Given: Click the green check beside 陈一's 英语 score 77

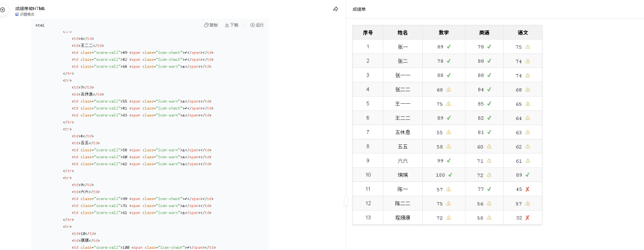Looking at the screenshot, I should pos(489,189).
